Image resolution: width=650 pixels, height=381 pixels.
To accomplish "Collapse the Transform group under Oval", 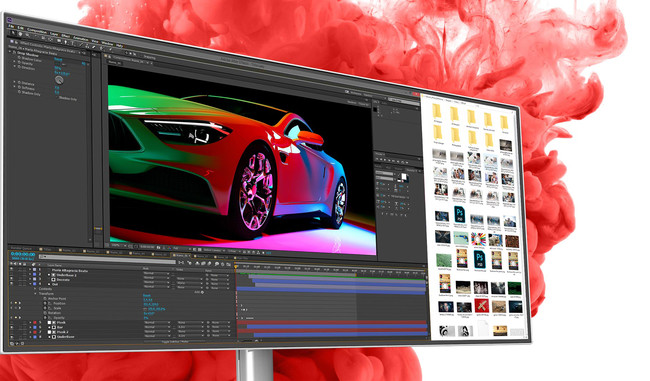I will [35, 294].
